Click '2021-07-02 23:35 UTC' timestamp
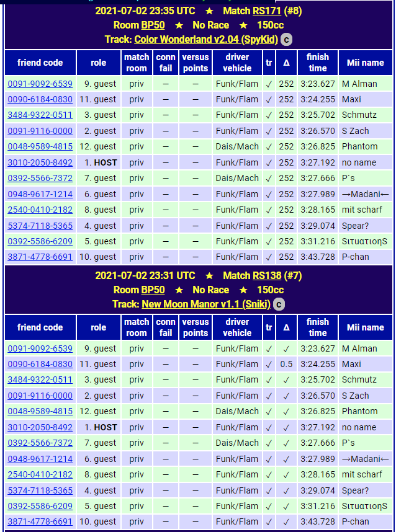This screenshot has height=532, width=396. tap(145, 11)
